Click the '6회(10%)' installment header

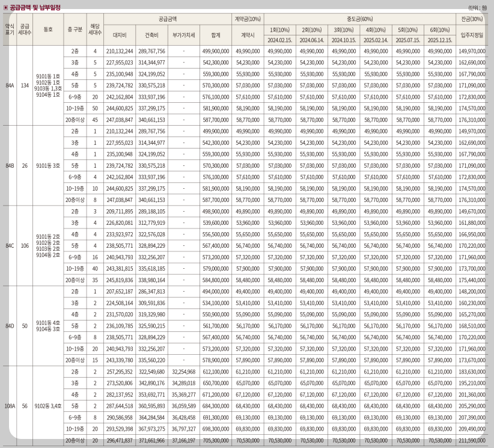[440, 30]
